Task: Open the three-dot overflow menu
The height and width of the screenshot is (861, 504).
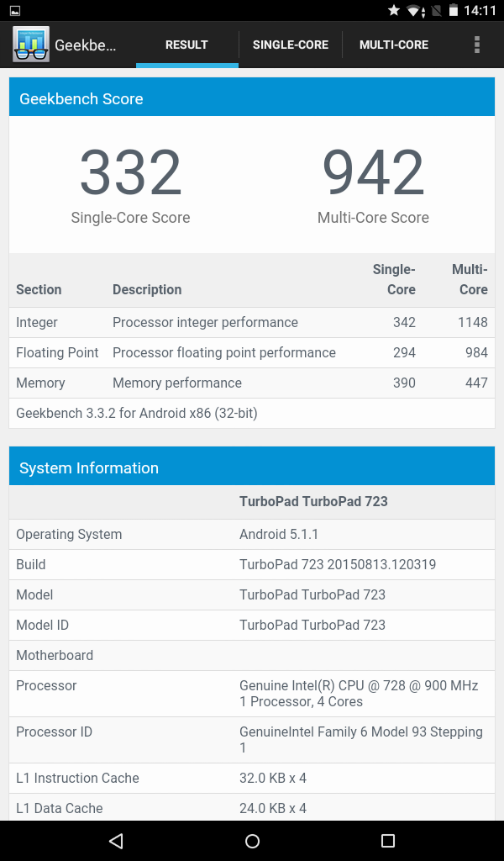Action: click(x=477, y=45)
